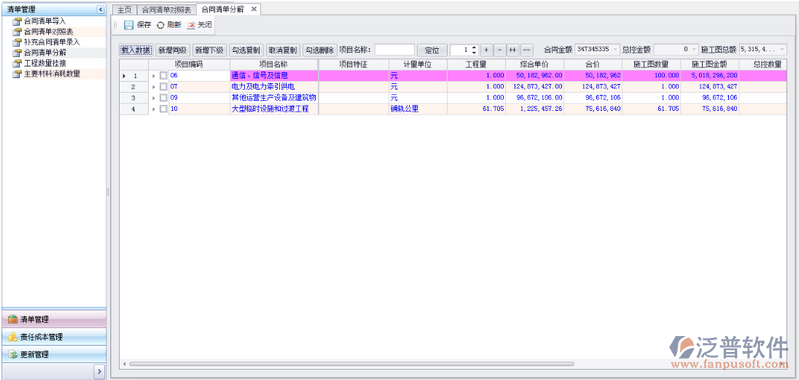The width and height of the screenshot is (799, 380).
Task: Switch to 责任成本管理 panel
Action: (x=54, y=337)
